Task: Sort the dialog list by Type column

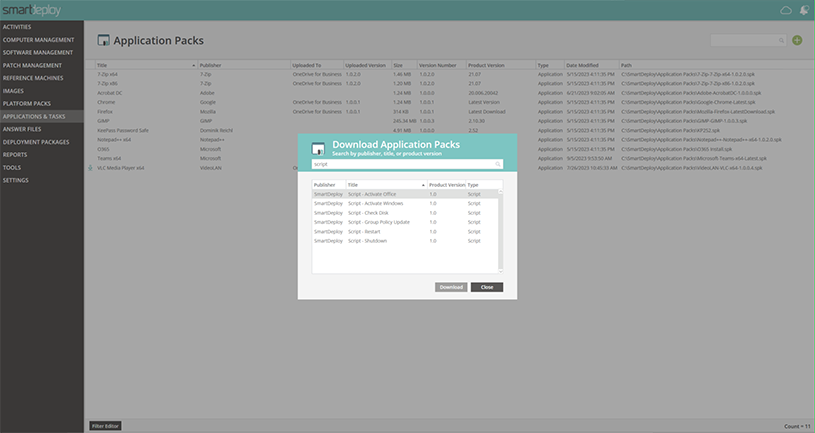Action: [x=482, y=185]
